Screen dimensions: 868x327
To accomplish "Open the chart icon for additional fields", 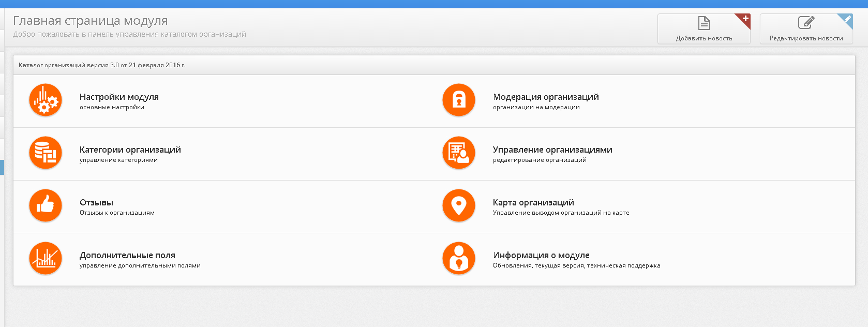I will pyautogui.click(x=46, y=258).
